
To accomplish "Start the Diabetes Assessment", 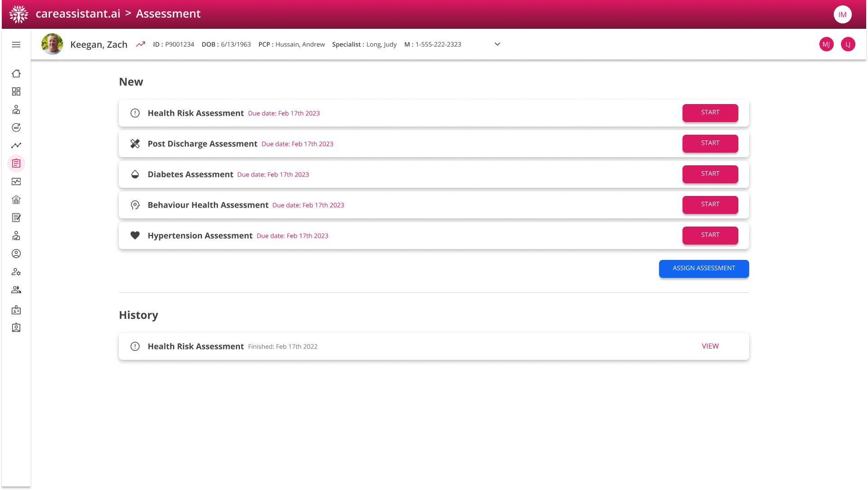I will click(x=710, y=174).
